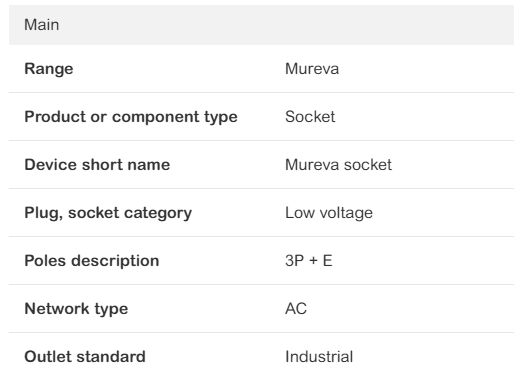514x377 pixels.
Task: Click the Socket value text
Action: coord(310,117)
